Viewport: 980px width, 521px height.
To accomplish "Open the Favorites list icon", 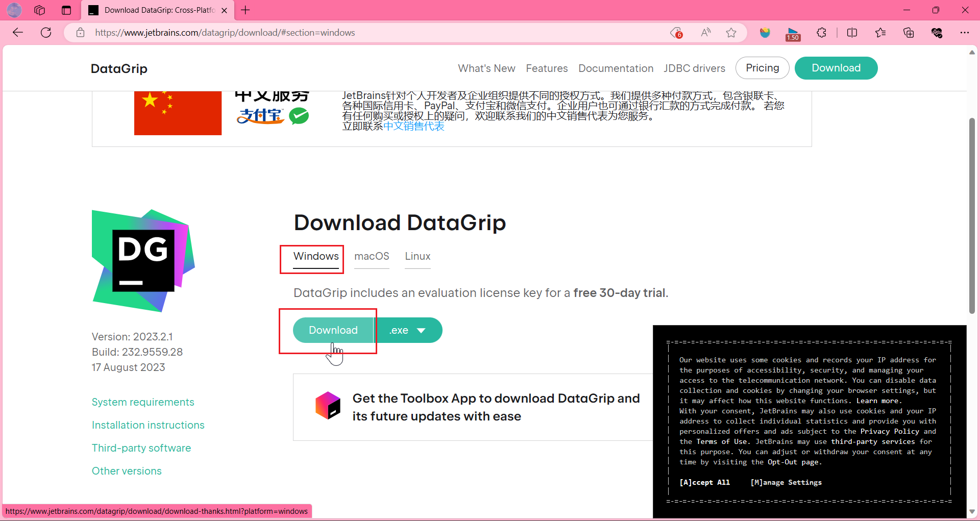I will 880,33.
